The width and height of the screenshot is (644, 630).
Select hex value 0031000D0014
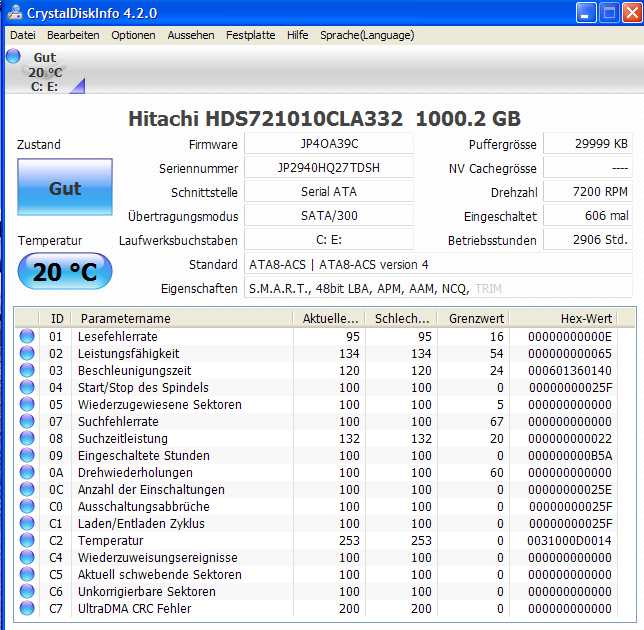570,541
